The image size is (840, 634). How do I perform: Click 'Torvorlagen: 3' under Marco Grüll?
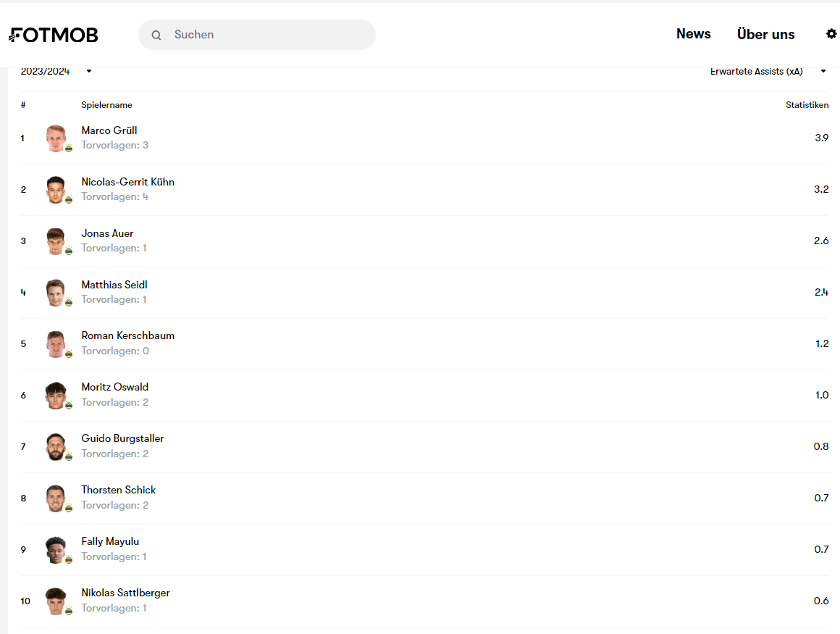(x=114, y=145)
